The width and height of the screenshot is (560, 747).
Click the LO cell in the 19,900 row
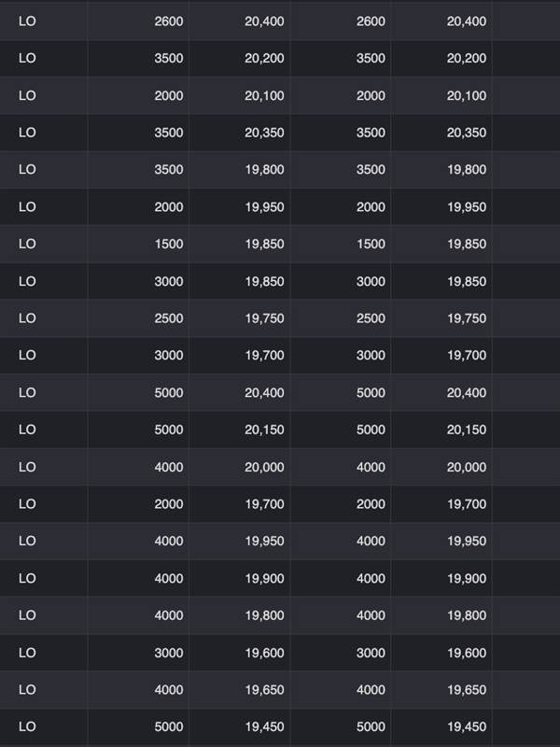coord(27,578)
